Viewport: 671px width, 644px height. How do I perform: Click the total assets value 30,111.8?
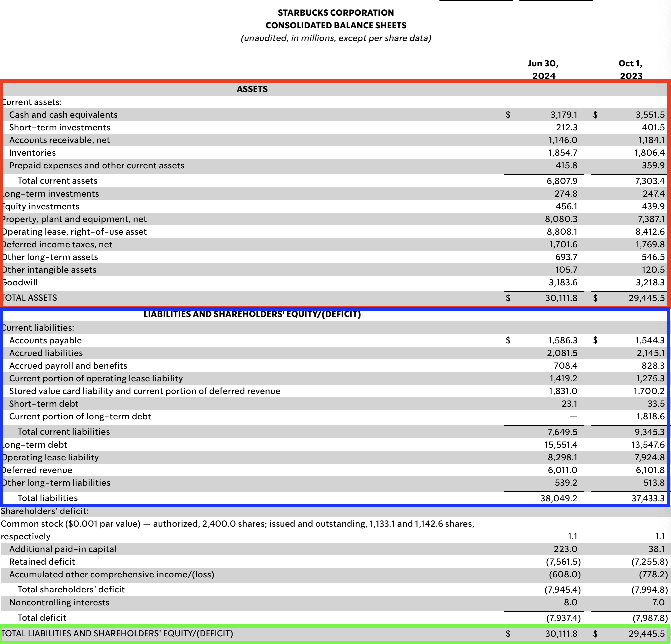point(561,298)
